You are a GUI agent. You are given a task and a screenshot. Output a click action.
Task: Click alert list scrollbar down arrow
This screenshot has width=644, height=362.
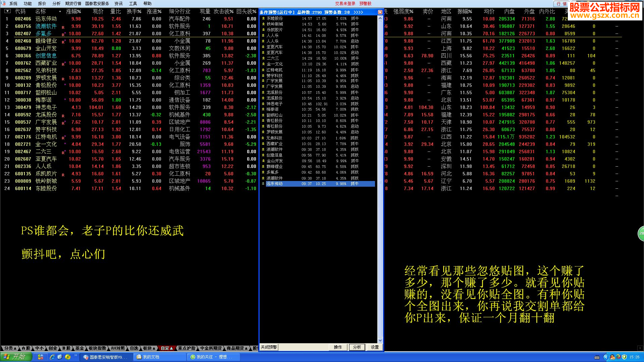click(x=380, y=340)
